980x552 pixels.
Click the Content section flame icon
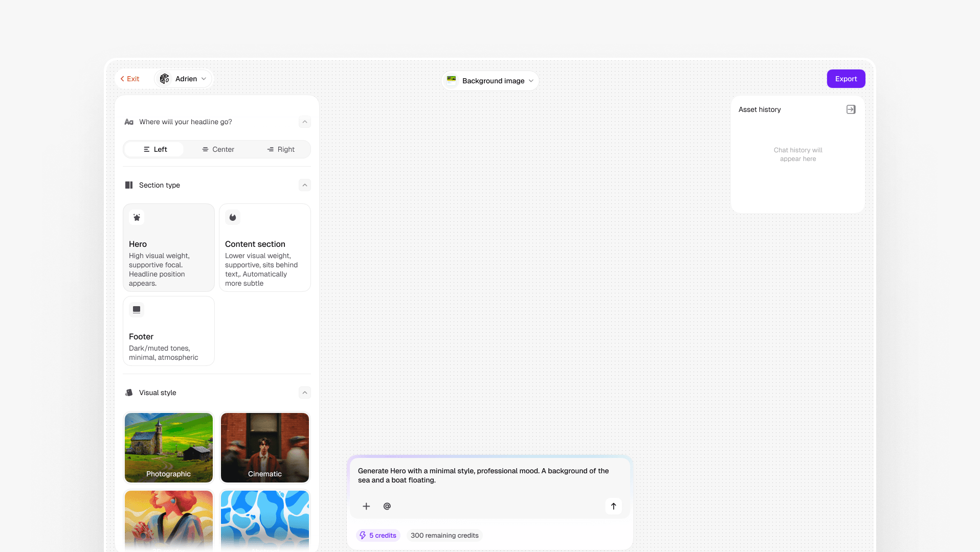point(233,217)
